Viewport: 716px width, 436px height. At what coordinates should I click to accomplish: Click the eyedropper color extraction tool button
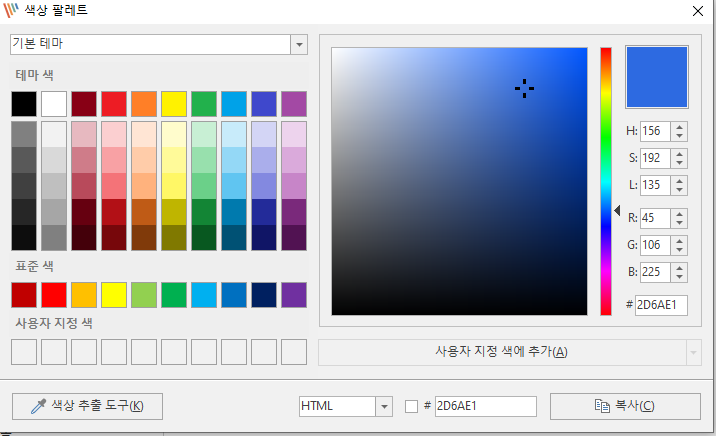coord(87,406)
